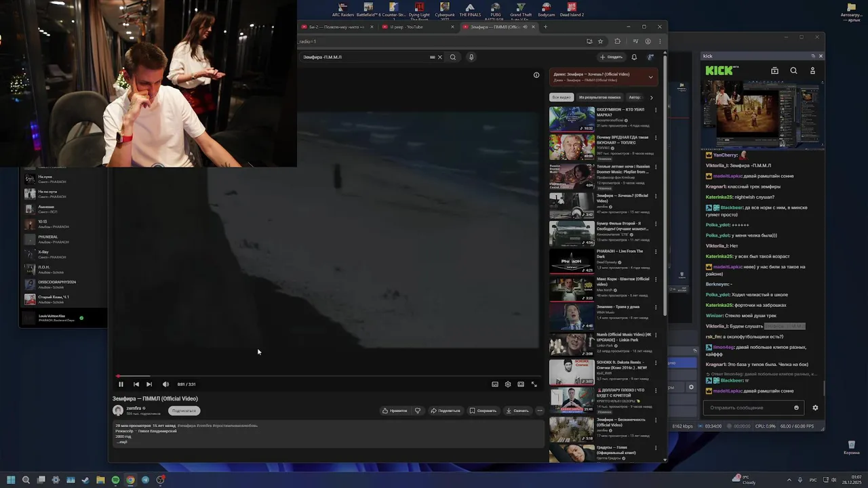
Task: Seek on the video progress bar
Action: tap(328, 375)
